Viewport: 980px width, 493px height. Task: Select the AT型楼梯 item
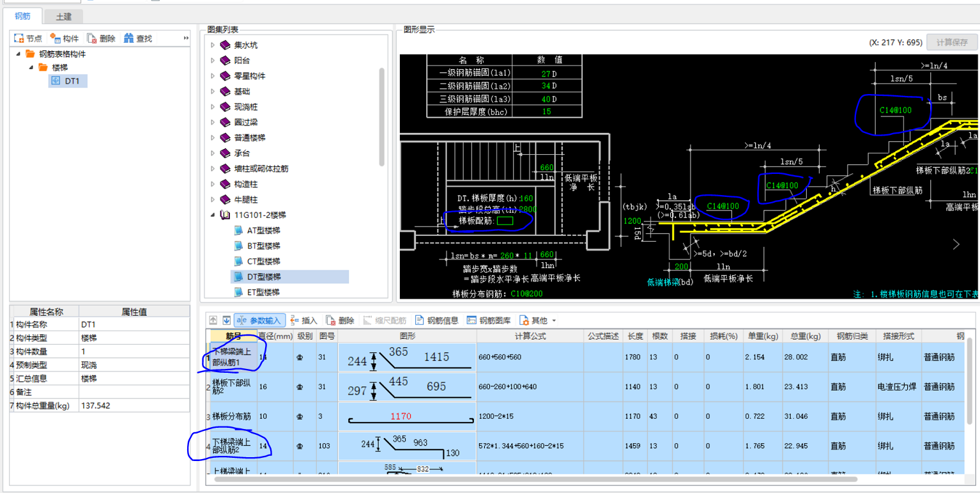(263, 230)
